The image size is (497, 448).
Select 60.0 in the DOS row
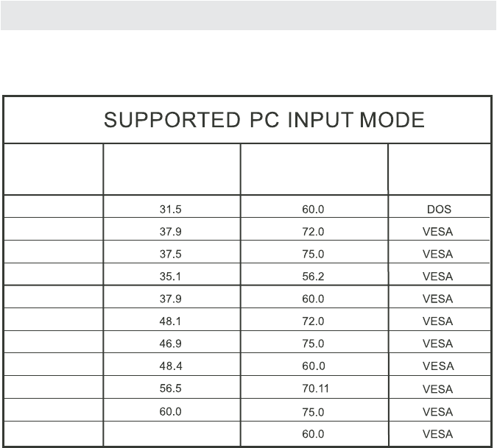click(x=313, y=209)
